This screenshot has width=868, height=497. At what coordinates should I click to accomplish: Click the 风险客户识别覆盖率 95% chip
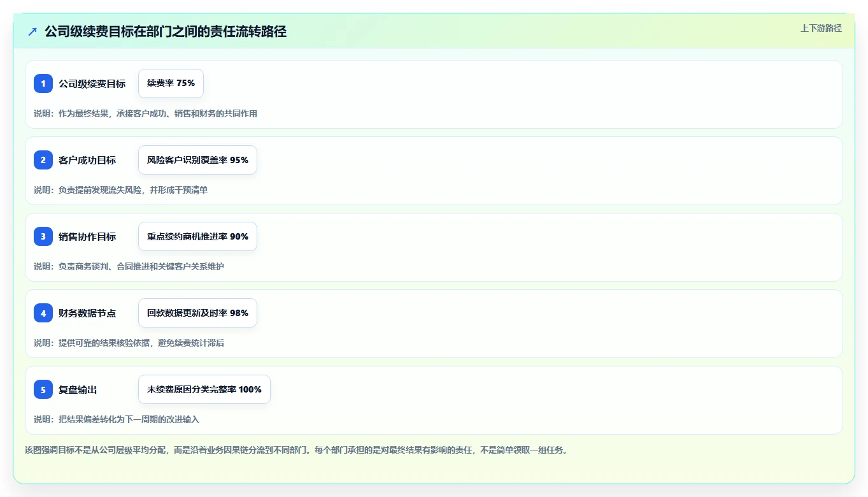(x=197, y=160)
